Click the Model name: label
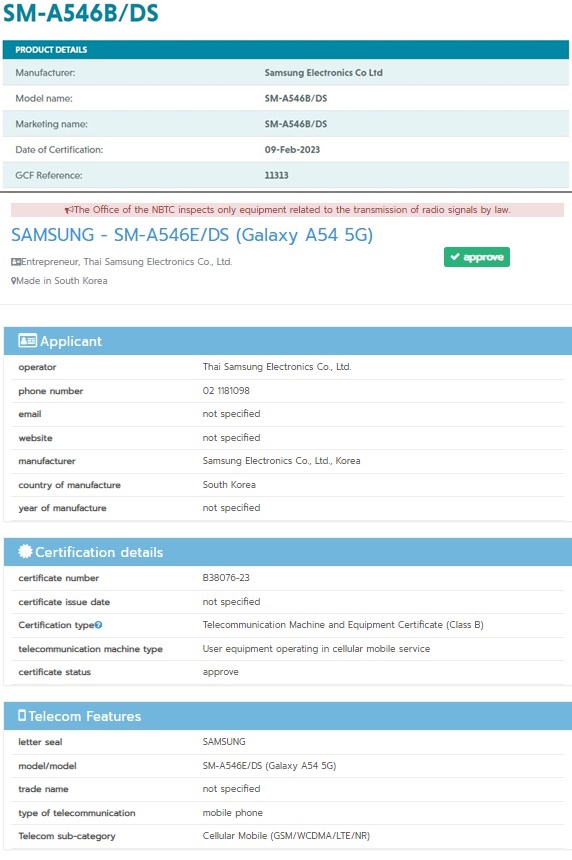Screen dimensions: 572x860 pyautogui.click(x=44, y=98)
